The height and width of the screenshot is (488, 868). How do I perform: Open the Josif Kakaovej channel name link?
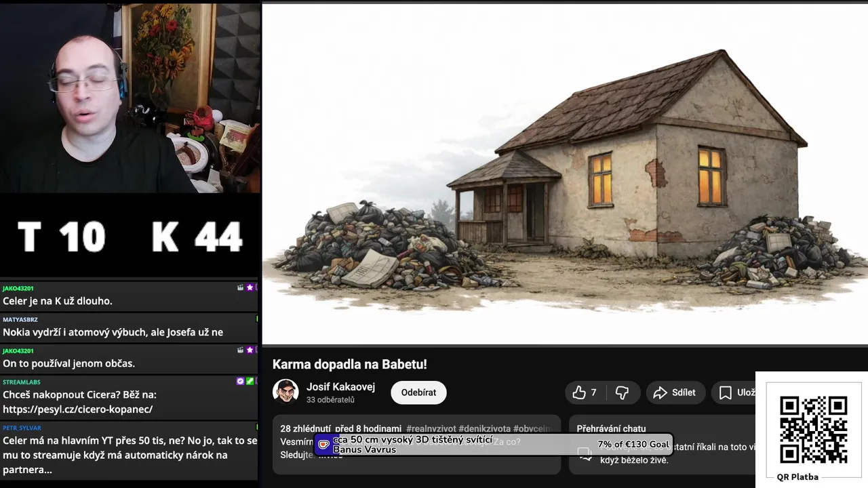(x=340, y=387)
